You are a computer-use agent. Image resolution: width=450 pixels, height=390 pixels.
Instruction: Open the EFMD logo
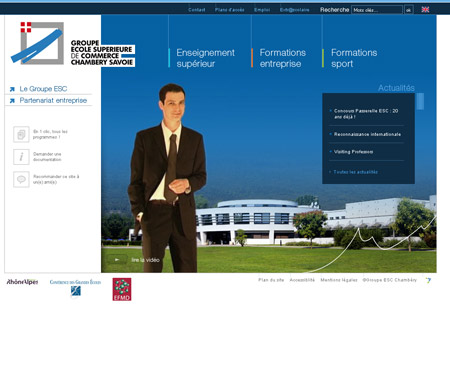pyautogui.click(x=122, y=289)
